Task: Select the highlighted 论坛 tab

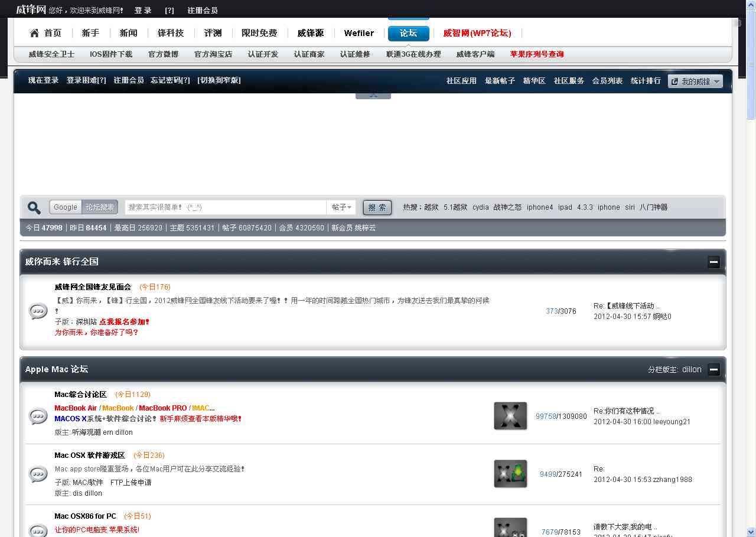Action: [409, 33]
